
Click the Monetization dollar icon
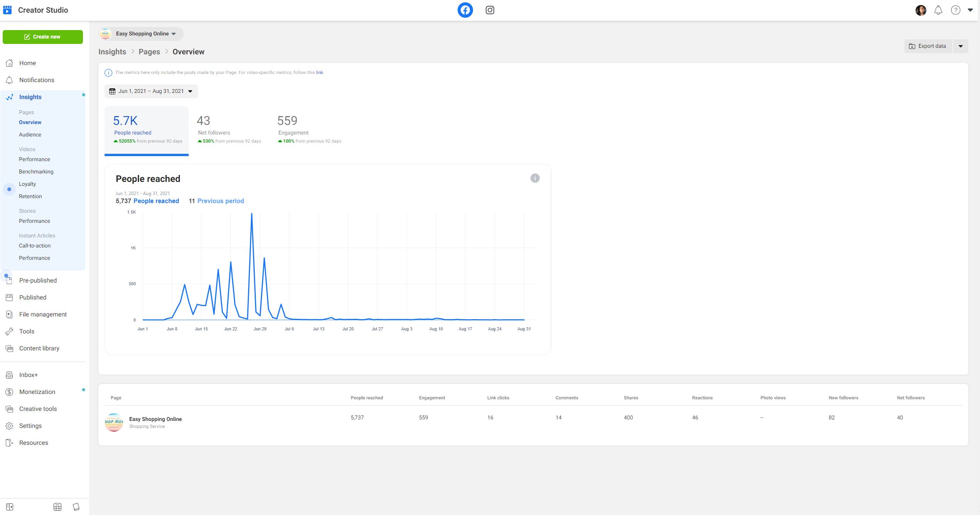[x=10, y=392]
